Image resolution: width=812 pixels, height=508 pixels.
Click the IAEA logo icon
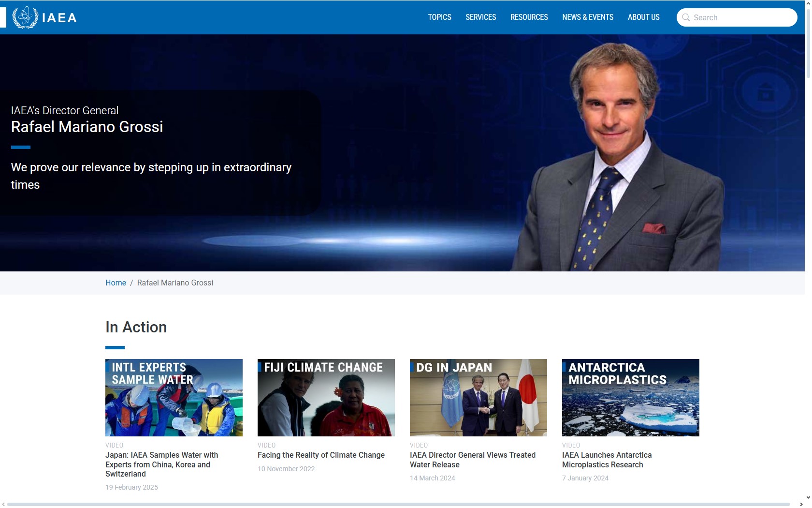click(25, 17)
